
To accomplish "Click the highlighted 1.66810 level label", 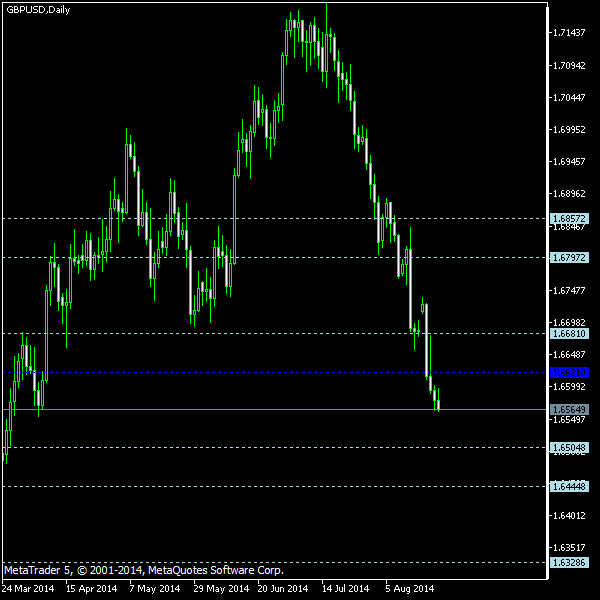I will pos(569,334).
